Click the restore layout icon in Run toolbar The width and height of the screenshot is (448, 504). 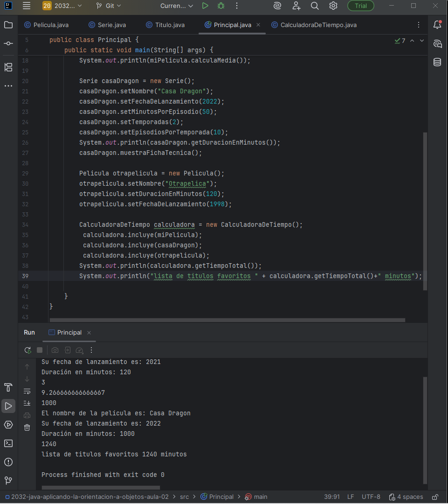click(x=68, y=350)
